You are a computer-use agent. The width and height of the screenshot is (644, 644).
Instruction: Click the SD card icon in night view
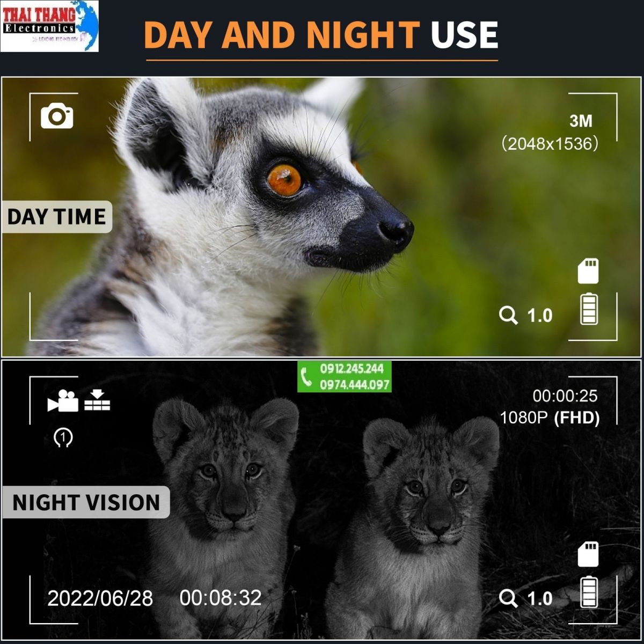pos(588,554)
